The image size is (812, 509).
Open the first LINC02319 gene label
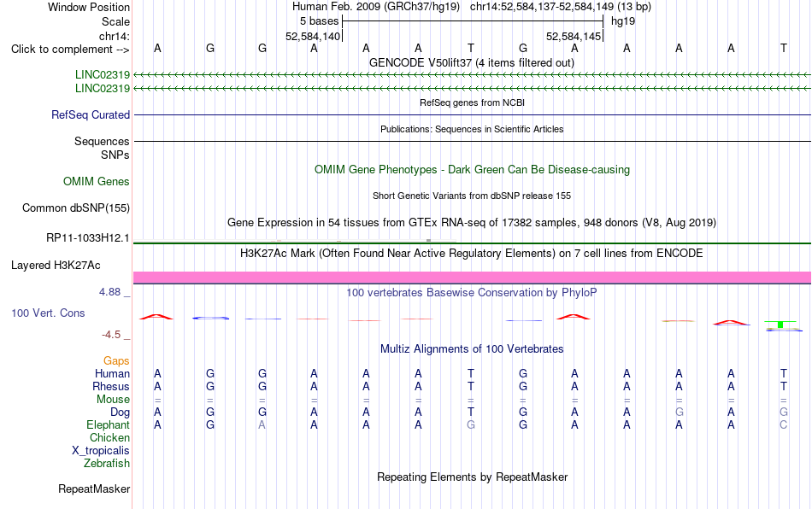(x=102, y=74)
